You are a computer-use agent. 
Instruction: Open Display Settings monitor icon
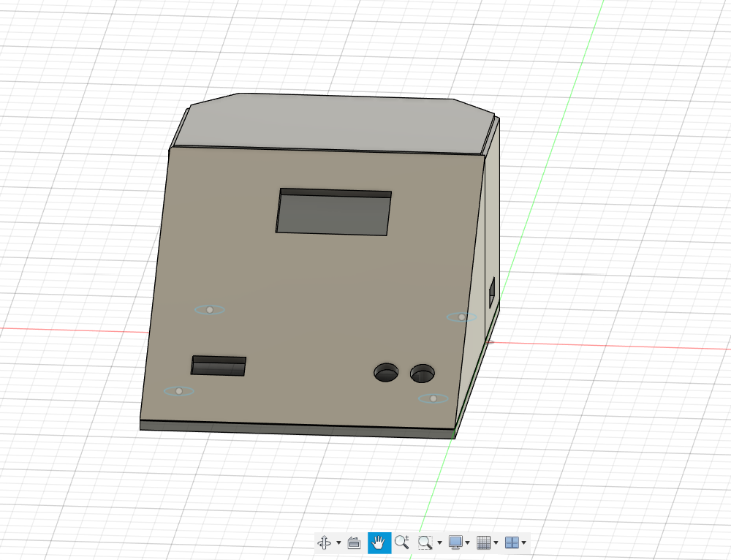tap(455, 542)
